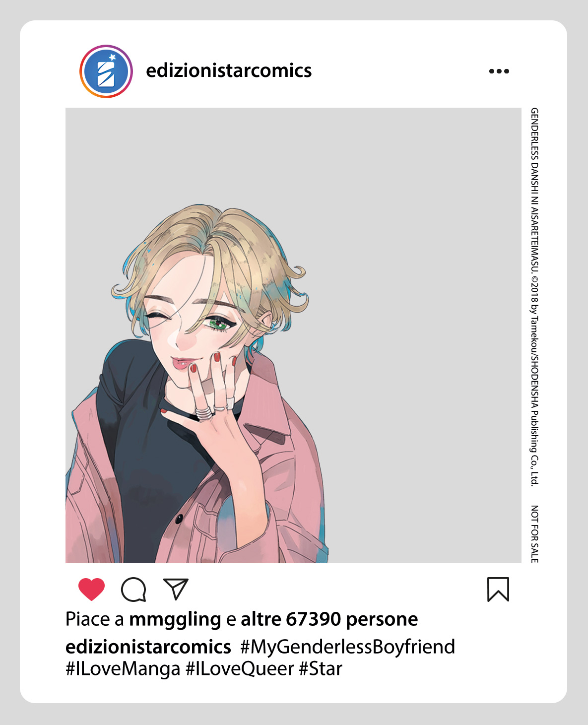Open the edizionistarcomics username in the header
Viewport: 588px width, 725px height.
pyautogui.click(x=229, y=70)
